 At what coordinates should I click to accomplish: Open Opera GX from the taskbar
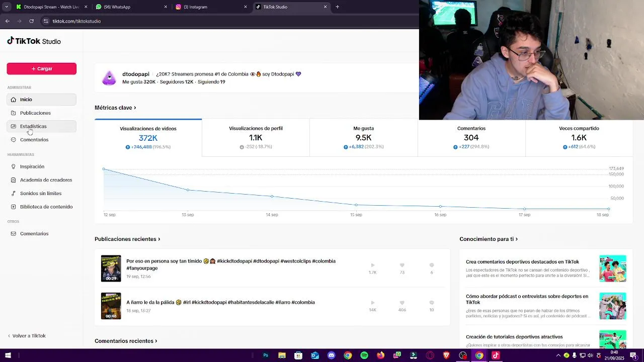click(x=430, y=355)
